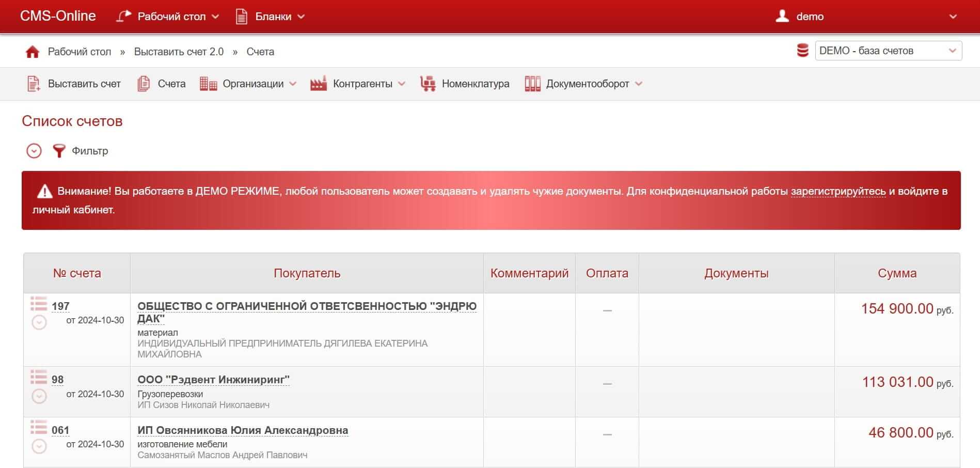This screenshot has width=980, height=468.
Task: Expand the Контрагенты chevron
Action: 402,84
